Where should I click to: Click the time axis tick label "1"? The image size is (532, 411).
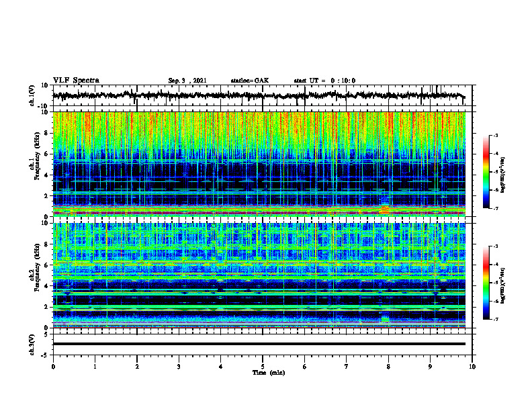click(x=95, y=367)
